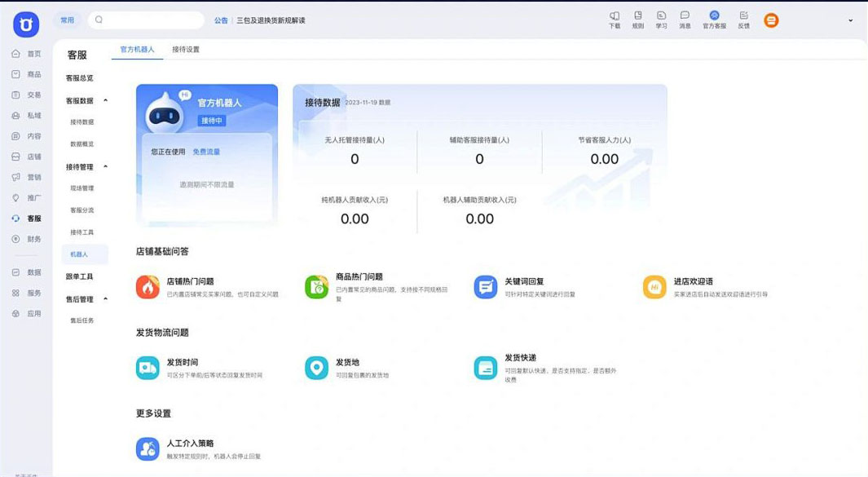868x477 pixels.
Task: Open the 人工介入策略 icon
Action: [148, 448]
